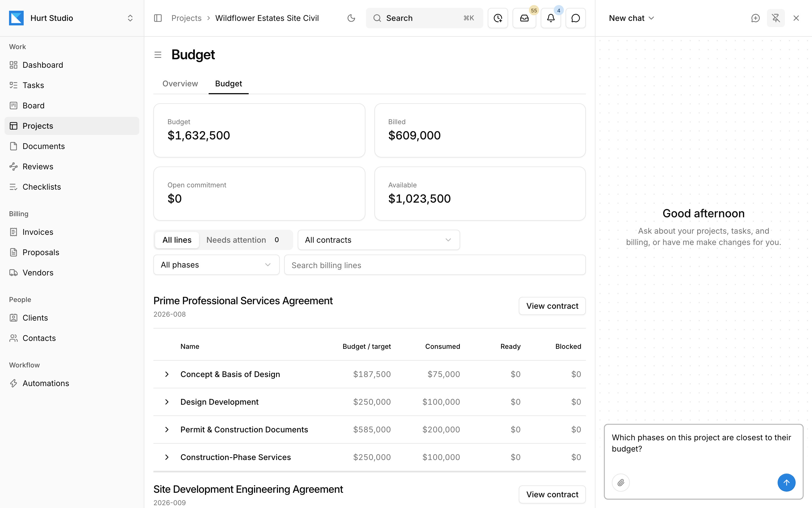Open the New chat dropdown
This screenshot has width=812, height=508.
coord(631,18)
